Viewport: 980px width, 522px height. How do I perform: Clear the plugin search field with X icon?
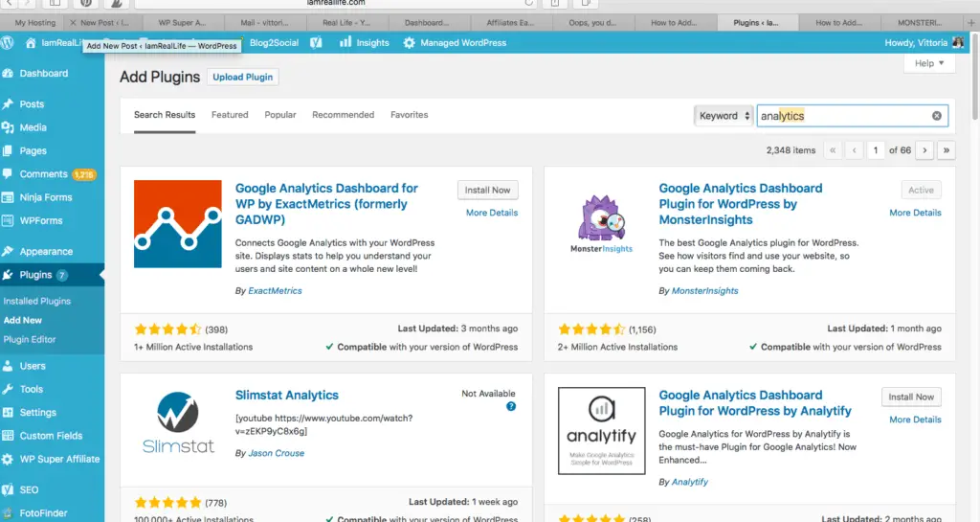tap(936, 116)
